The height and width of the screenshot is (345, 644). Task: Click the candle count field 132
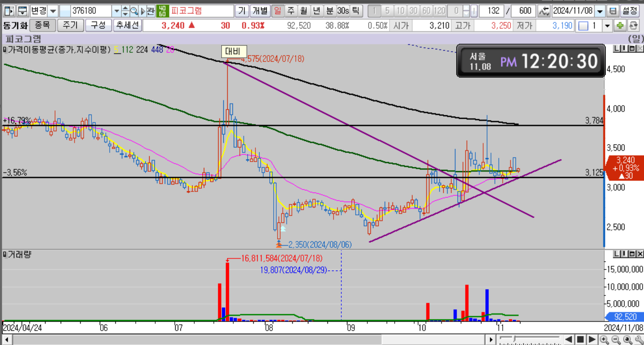tap(491, 11)
